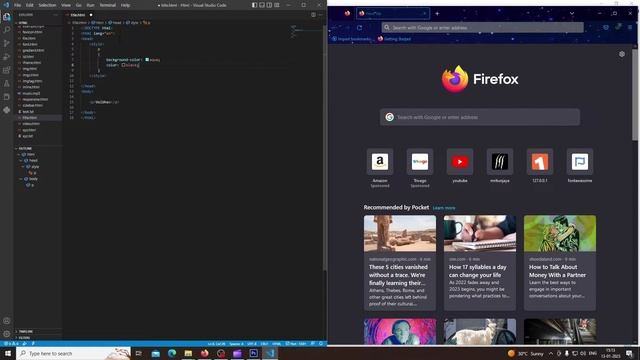This screenshot has height=360, width=640.
Task: Open the Explorer view in VS Code activity bar
Action: coord(7,17)
